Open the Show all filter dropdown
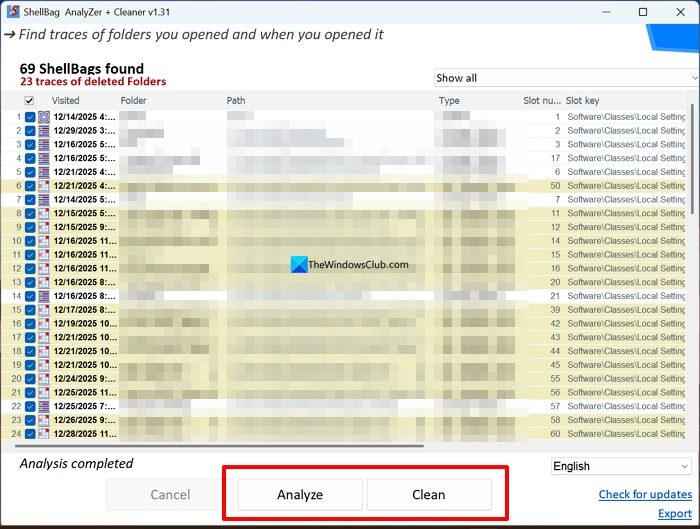The image size is (700, 529). tap(566, 78)
